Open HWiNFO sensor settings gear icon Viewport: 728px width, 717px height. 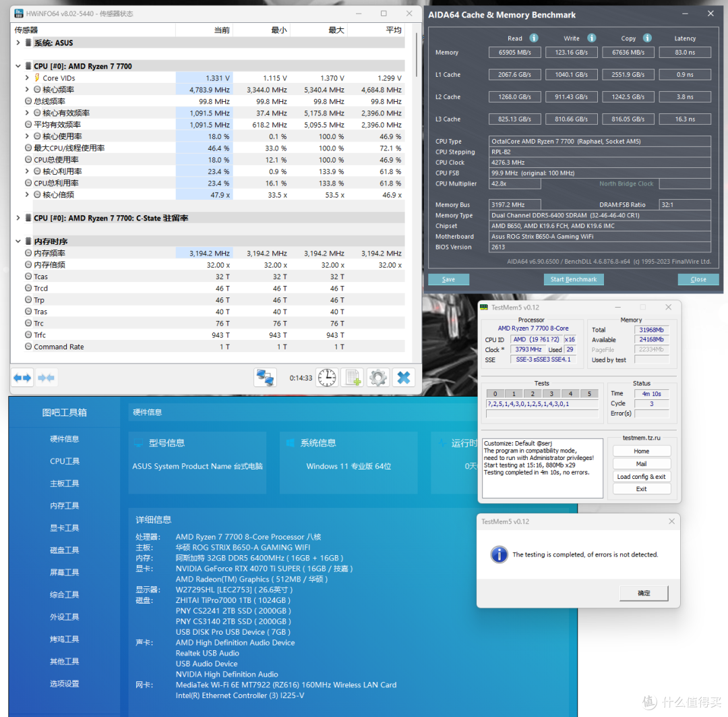(x=378, y=378)
